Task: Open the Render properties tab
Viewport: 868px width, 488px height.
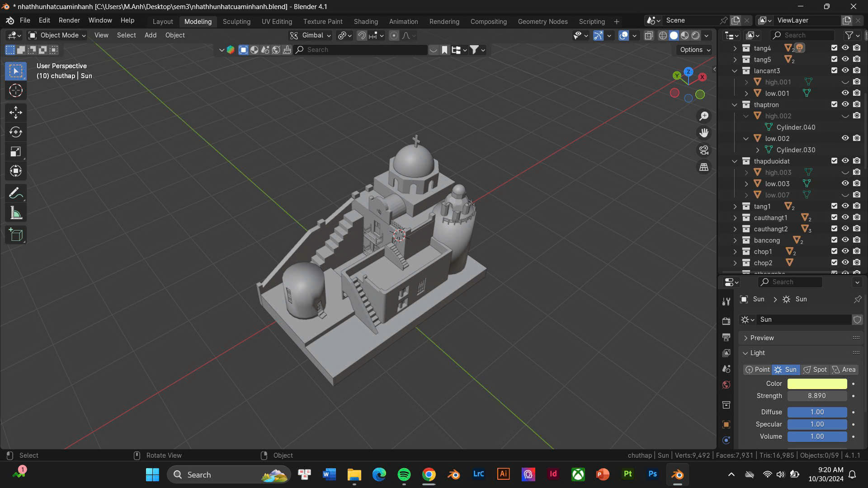Action: (726, 321)
